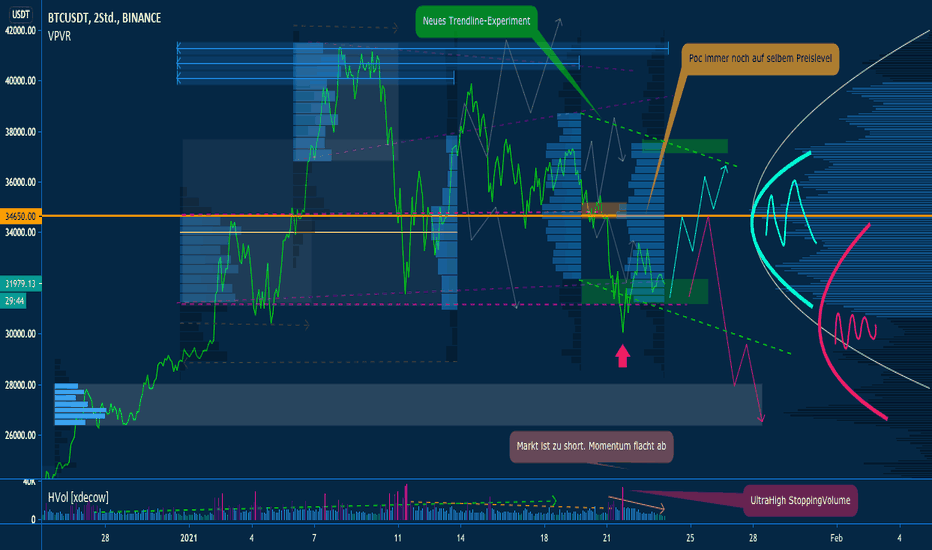Select the orange 'Poc immer noch auf selbem Preislevel' callout
Screen dimensions: 932x550
coord(760,58)
